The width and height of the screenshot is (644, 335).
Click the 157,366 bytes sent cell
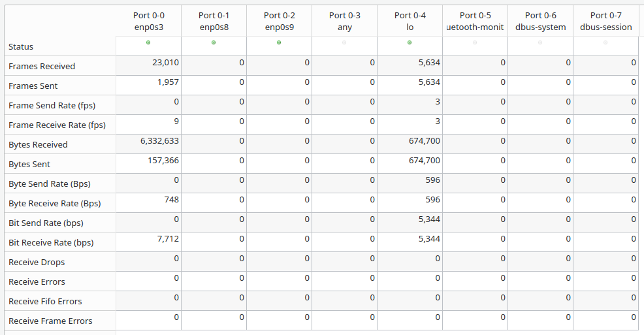point(161,161)
